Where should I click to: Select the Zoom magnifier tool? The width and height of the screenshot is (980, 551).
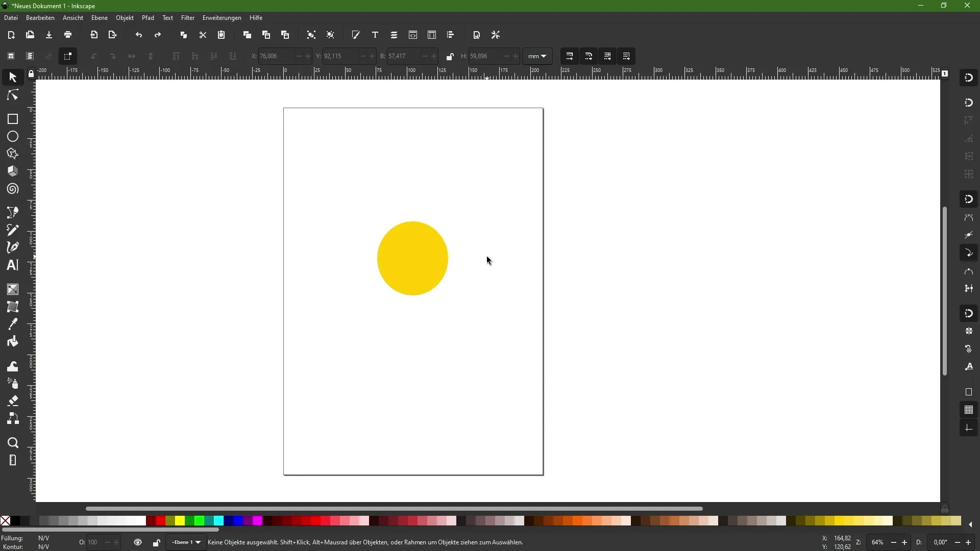pos(13,443)
